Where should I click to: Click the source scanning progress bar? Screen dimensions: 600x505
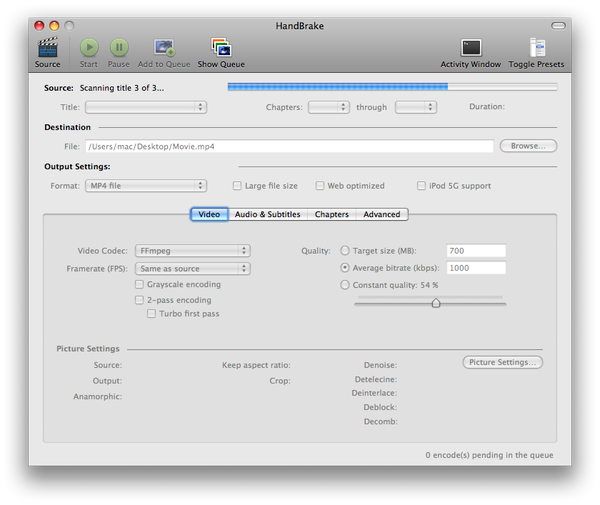392,87
